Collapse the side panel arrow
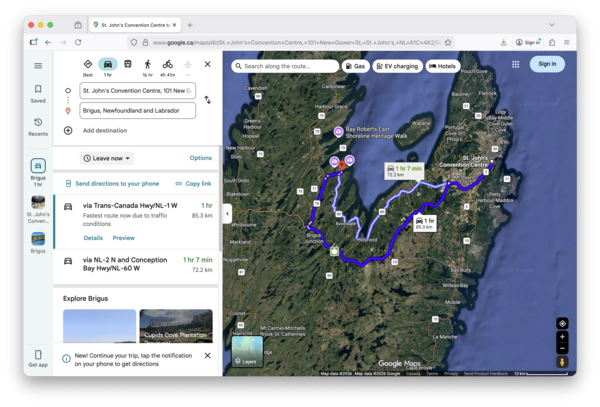600x407 pixels. (x=227, y=213)
